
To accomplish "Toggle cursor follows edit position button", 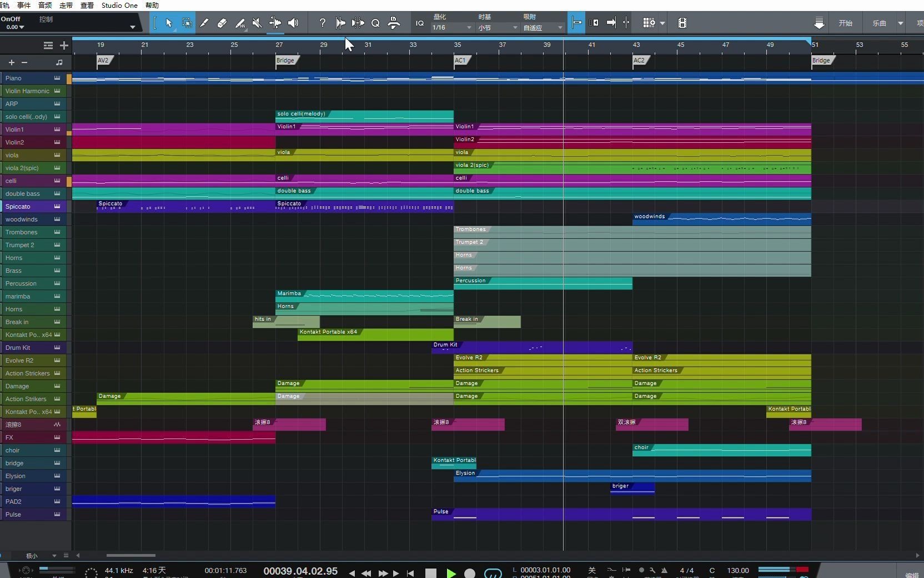I will click(626, 23).
